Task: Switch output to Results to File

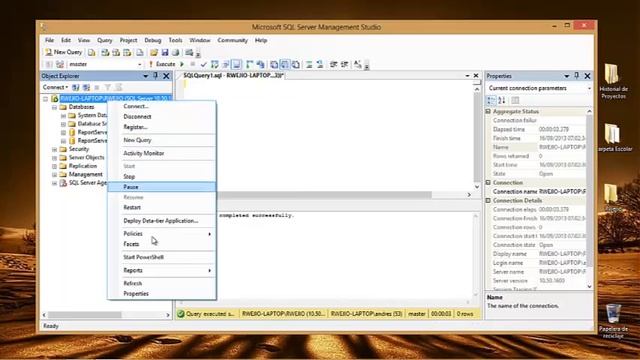Action: pos(296,64)
